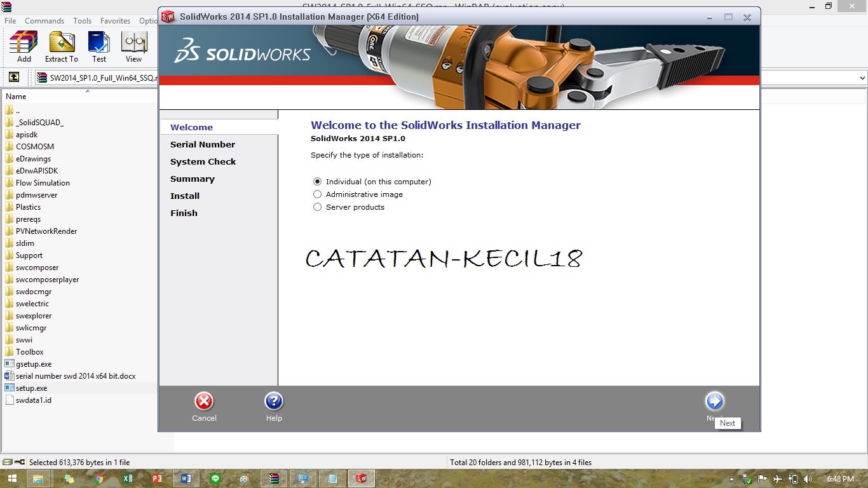This screenshot has width=868, height=488.
Task: Select the eDrawings folder
Action: 33,159
